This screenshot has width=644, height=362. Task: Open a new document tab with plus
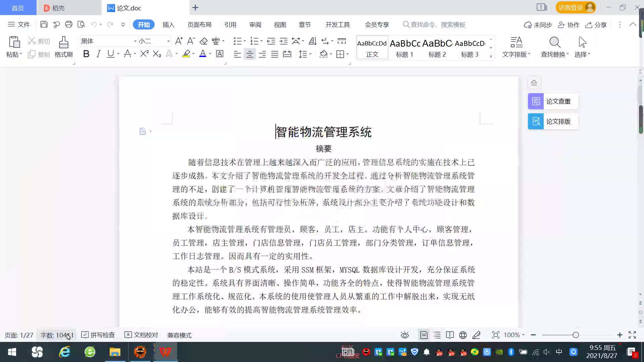coord(196,7)
